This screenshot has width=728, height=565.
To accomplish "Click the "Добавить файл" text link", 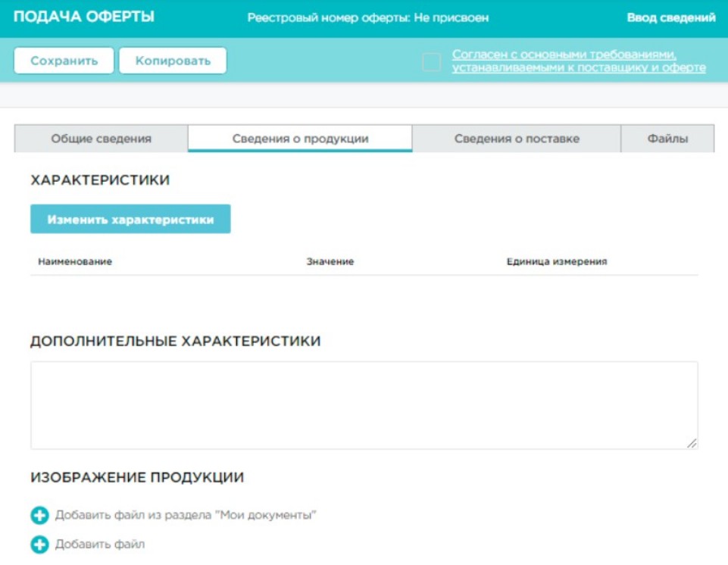I will point(100,545).
